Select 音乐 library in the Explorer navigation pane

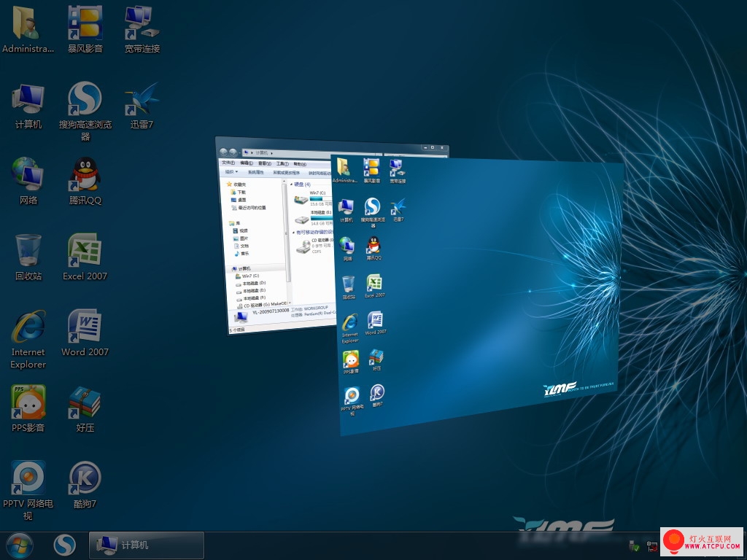pos(242,253)
